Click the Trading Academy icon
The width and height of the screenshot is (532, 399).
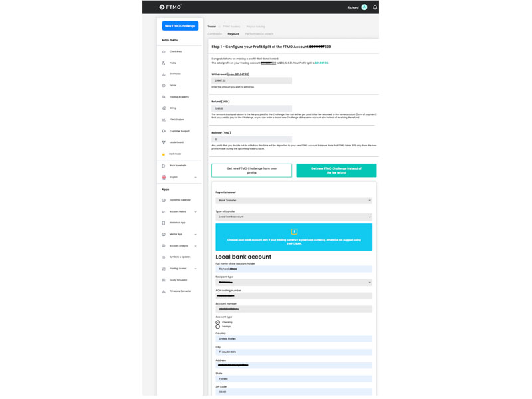click(164, 97)
